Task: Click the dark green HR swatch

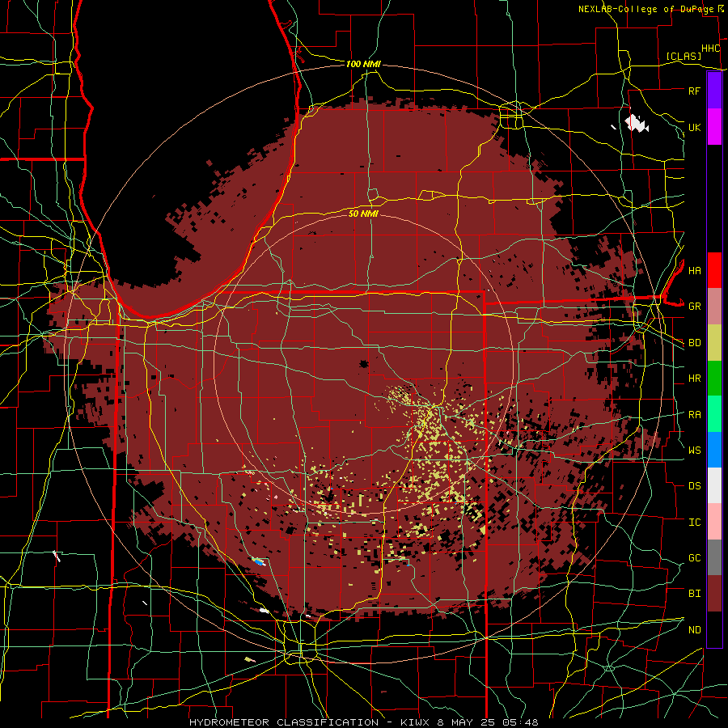Action: click(x=714, y=378)
